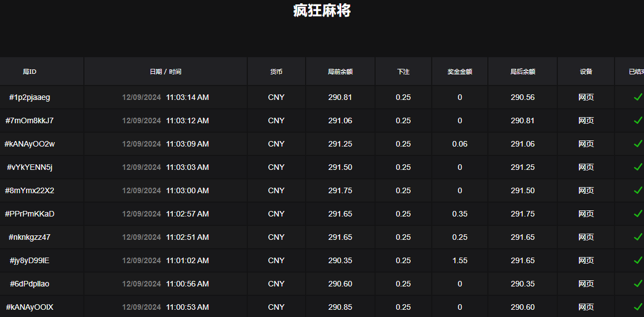Click the green checkmark for round #7mOm8kkJ7

coord(638,120)
